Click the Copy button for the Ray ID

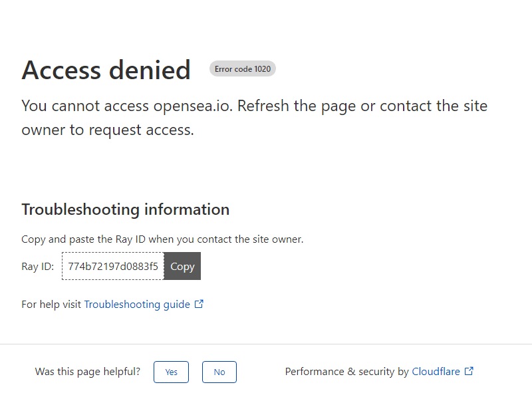(x=182, y=266)
